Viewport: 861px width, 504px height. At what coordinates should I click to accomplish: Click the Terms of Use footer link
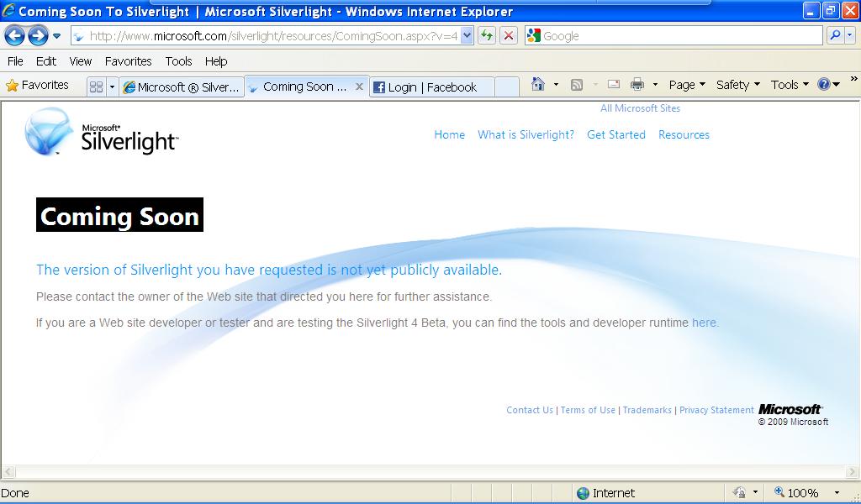click(x=588, y=410)
